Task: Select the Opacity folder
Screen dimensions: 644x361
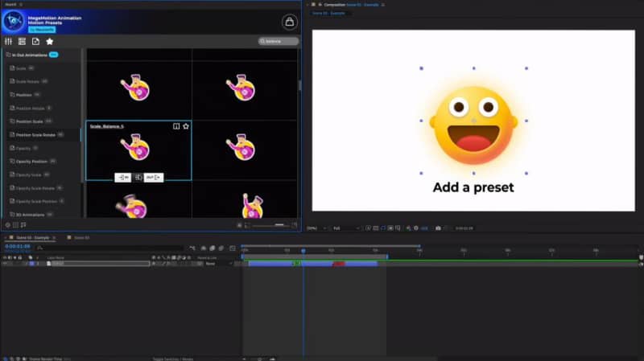Action: pos(23,148)
